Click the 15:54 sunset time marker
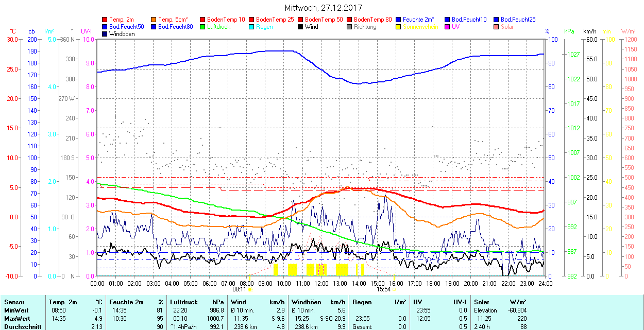This screenshot has height=330, width=644. [383, 289]
